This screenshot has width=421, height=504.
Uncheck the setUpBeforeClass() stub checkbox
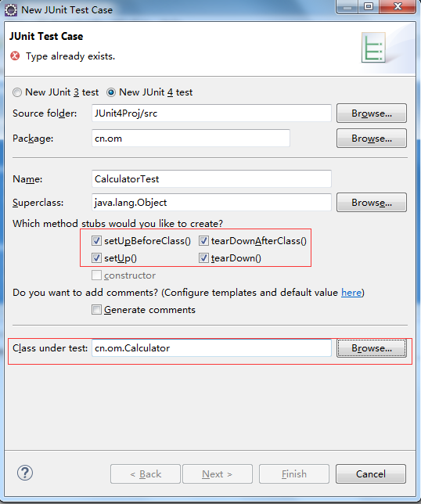point(96,241)
